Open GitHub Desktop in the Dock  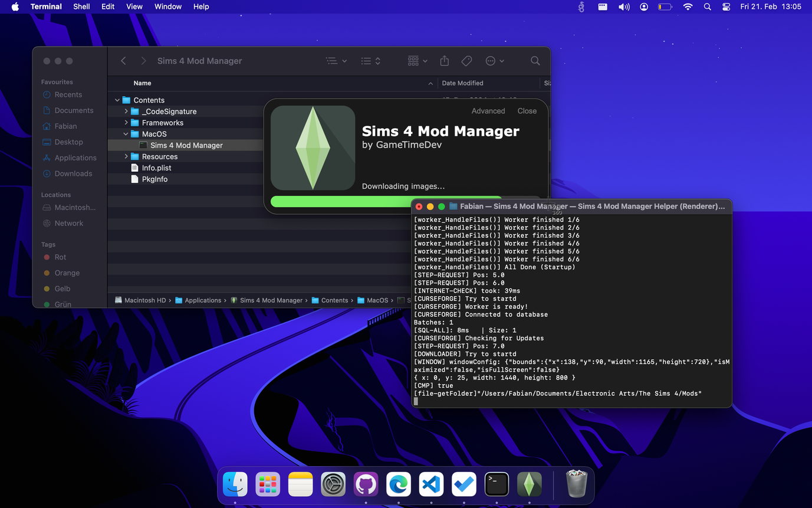[x=366, y=484]
